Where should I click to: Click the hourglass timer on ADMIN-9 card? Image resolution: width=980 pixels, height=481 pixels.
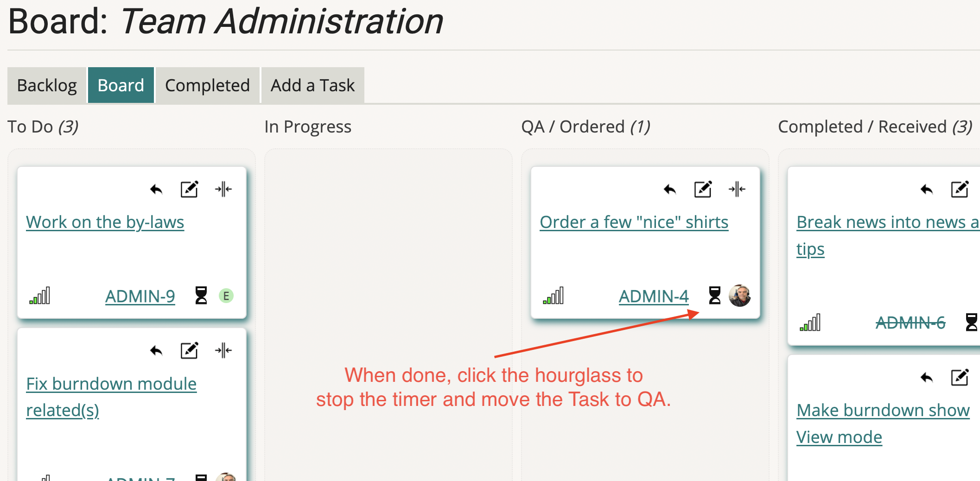pos(201,295)
